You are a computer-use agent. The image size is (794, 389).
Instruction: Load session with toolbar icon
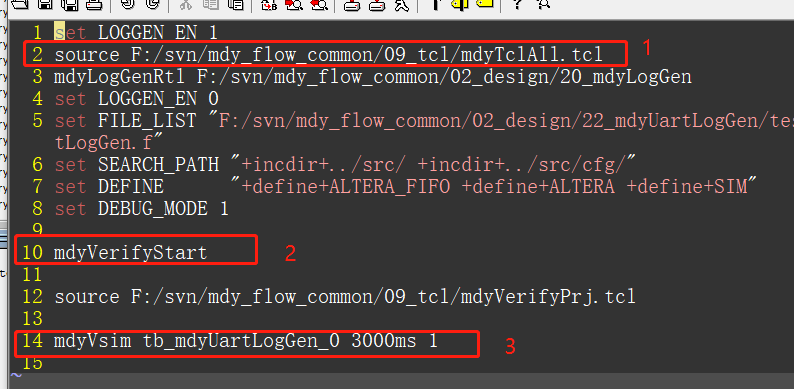[352, 4]
